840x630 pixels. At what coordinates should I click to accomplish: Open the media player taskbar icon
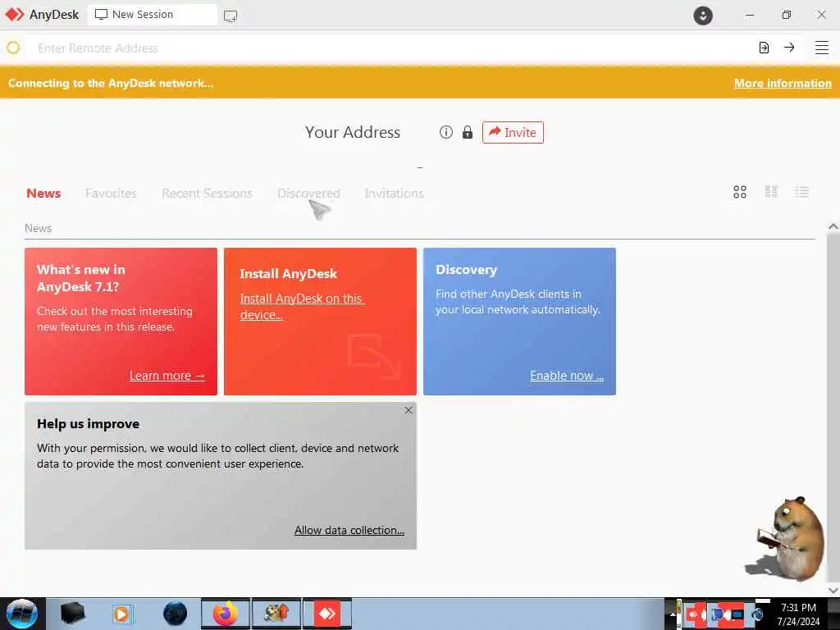tap(122, 614)
